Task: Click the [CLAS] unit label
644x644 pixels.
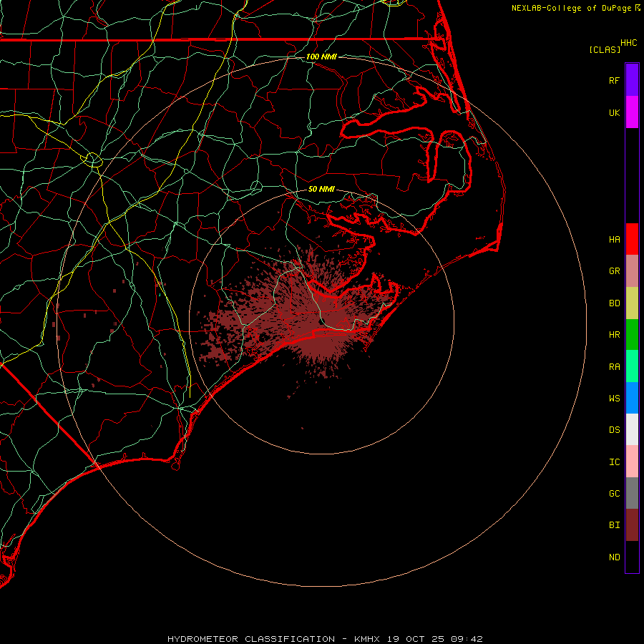Action: coord(605,49)
